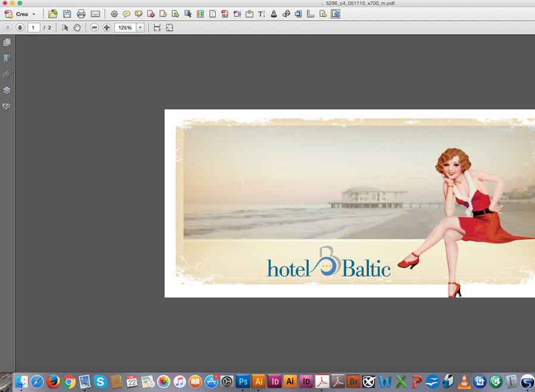
Task: Print the PDF using printer icon
Action: click(x=81, y=14)
